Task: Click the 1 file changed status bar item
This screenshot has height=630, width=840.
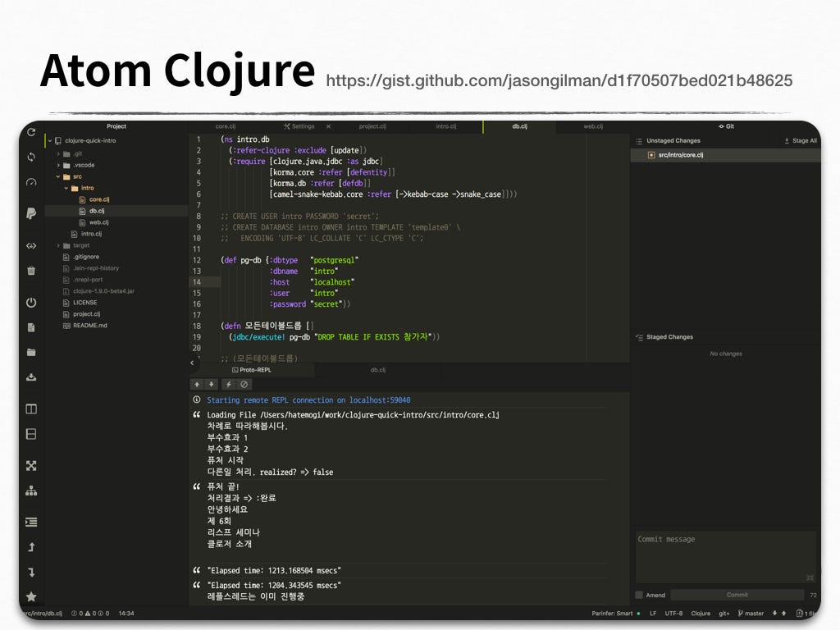Action: [804, 614]
